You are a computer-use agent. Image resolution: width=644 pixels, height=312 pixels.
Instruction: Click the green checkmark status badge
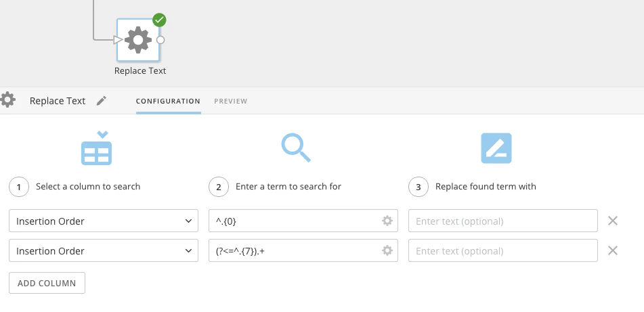[x=159, y=20]
